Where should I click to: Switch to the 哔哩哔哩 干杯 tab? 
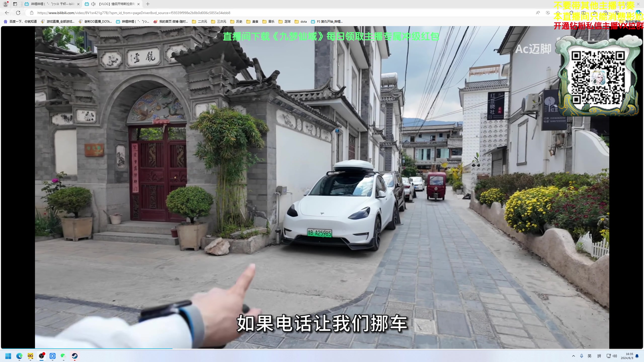pyautogui.click(x=50, y=4)
